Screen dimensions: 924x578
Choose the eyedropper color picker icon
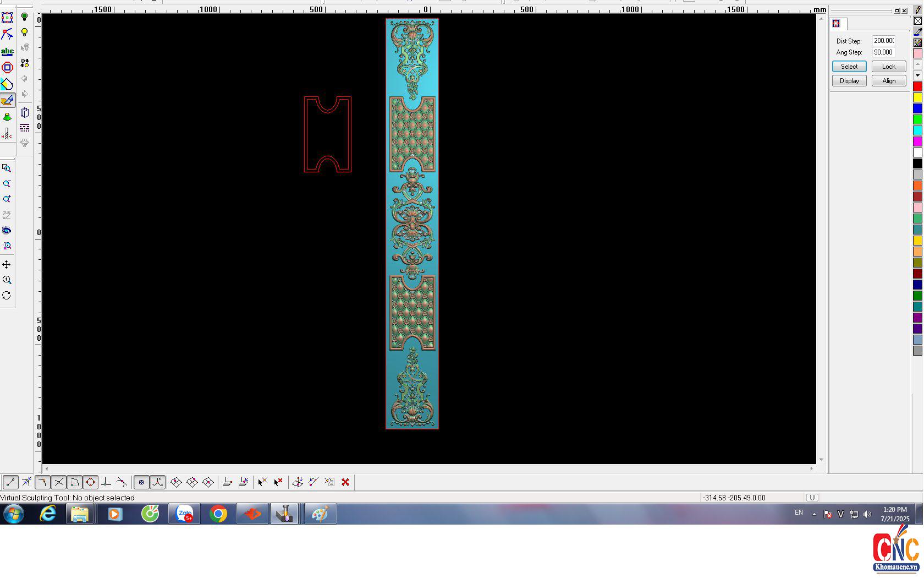click(917, 32)
